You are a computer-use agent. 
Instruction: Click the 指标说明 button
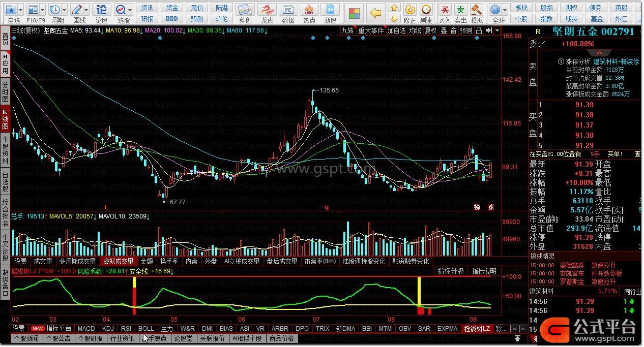pyautogui.click(x=484, y=271)
